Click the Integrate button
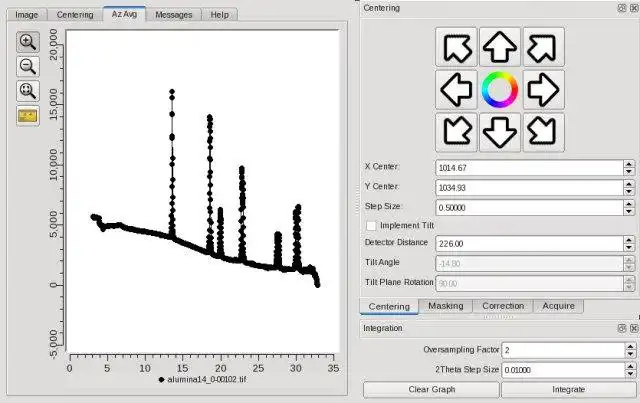The height and width of the screenshot is (403, 640). [x=569, y=390]
